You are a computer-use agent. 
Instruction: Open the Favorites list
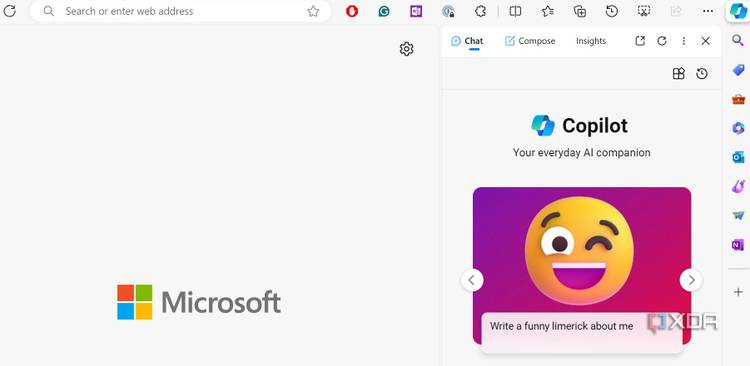[x=548, y=11]
